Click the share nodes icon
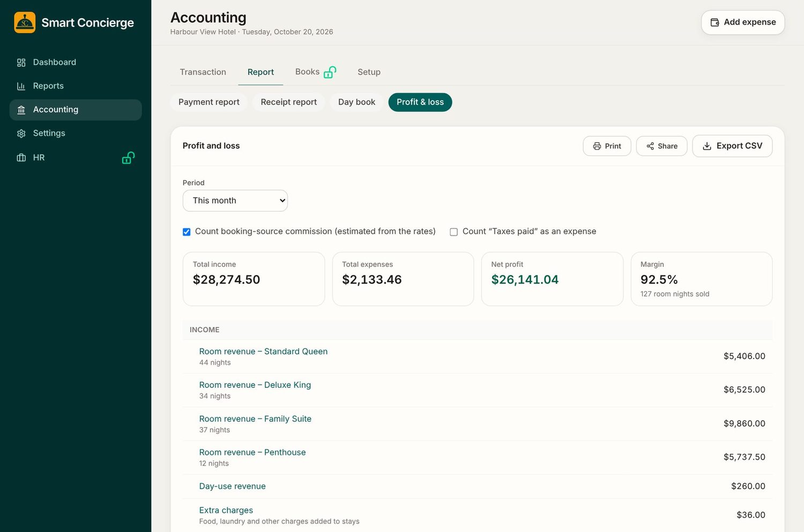 click(x=650, y=146)
